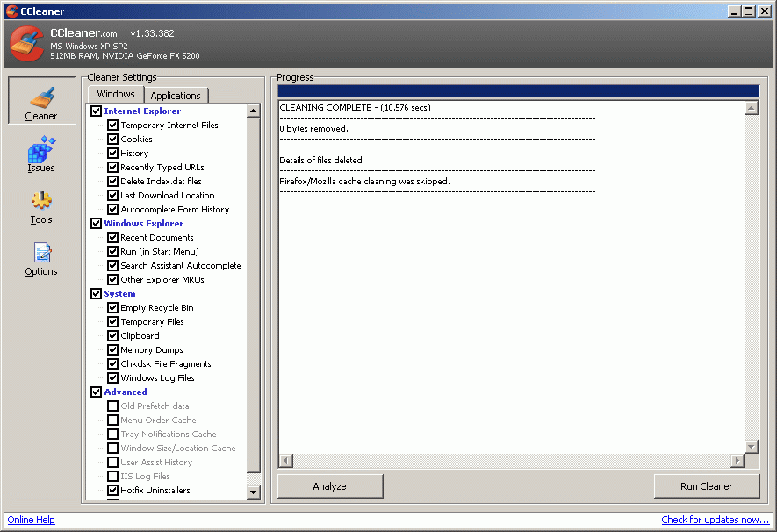Disable the History checkbox
The width and height of the screenshot is (777, 532).
click(113, 153)
